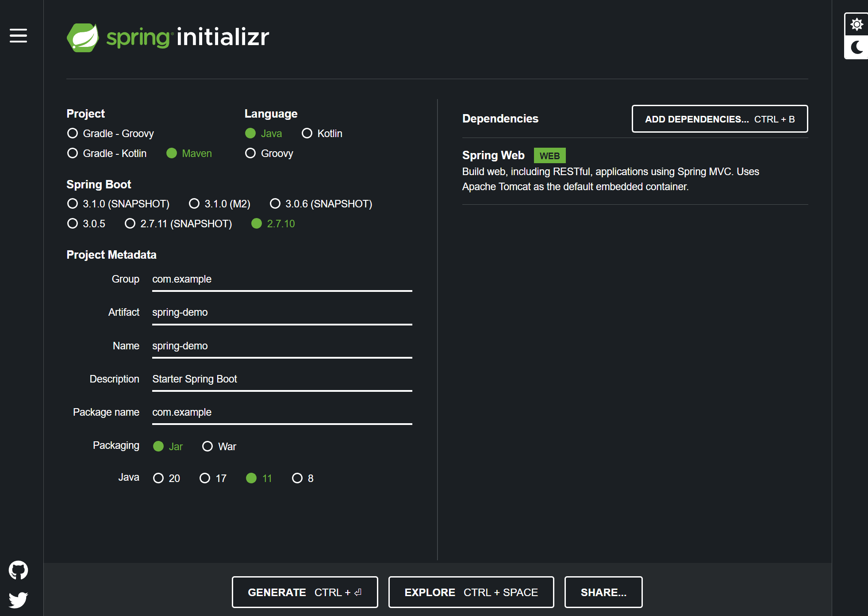Select Gradle - Groovy project type
This screenshot has width=868, height=616.
110,134
